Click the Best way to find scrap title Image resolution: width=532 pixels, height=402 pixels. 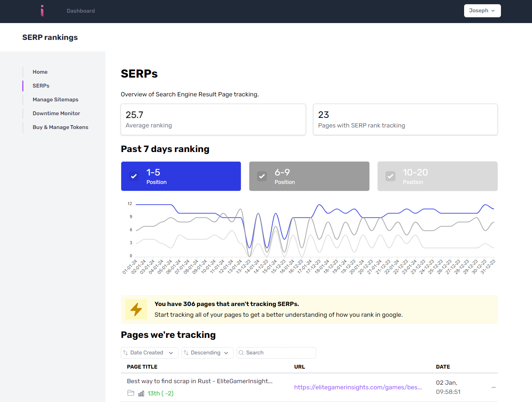(199, 381)
